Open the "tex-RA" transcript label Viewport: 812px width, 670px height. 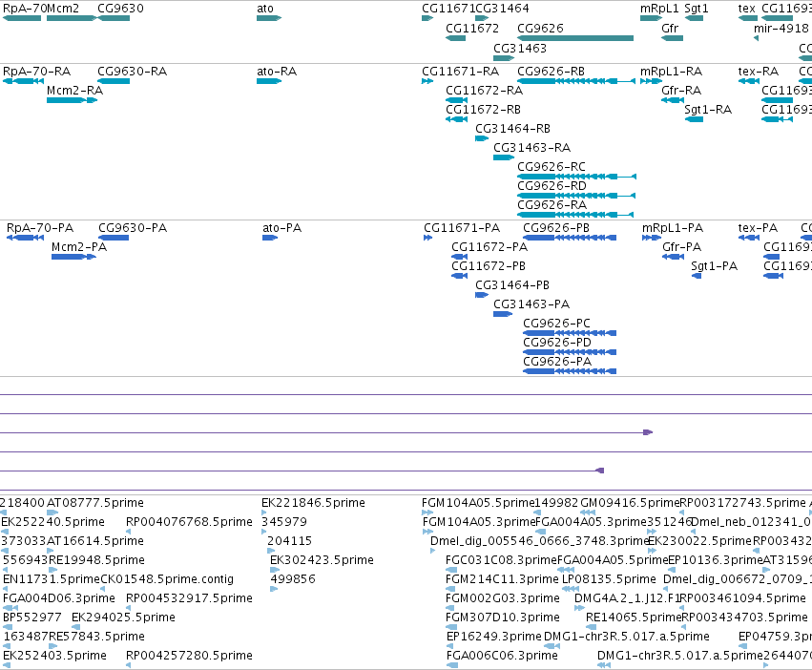click(759, 71)
